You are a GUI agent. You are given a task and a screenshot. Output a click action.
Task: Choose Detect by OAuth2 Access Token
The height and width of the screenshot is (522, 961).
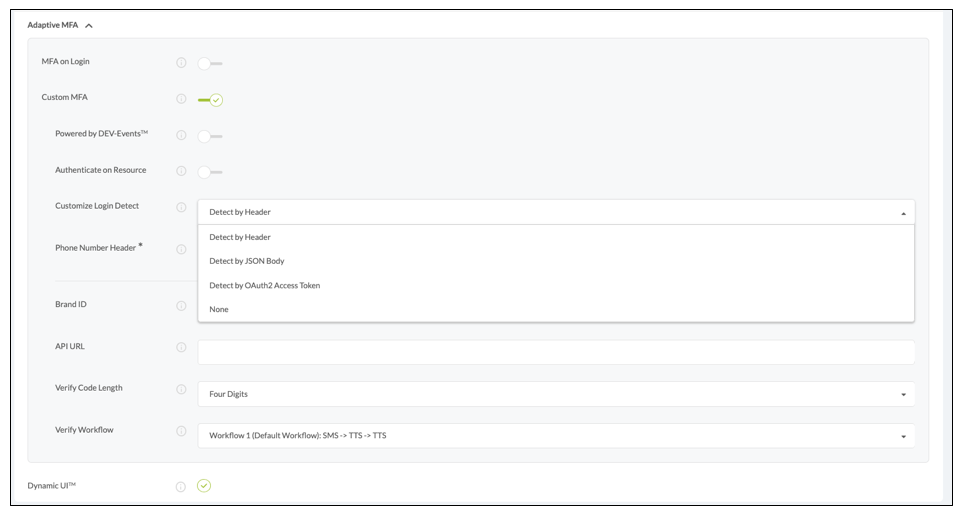264,285
